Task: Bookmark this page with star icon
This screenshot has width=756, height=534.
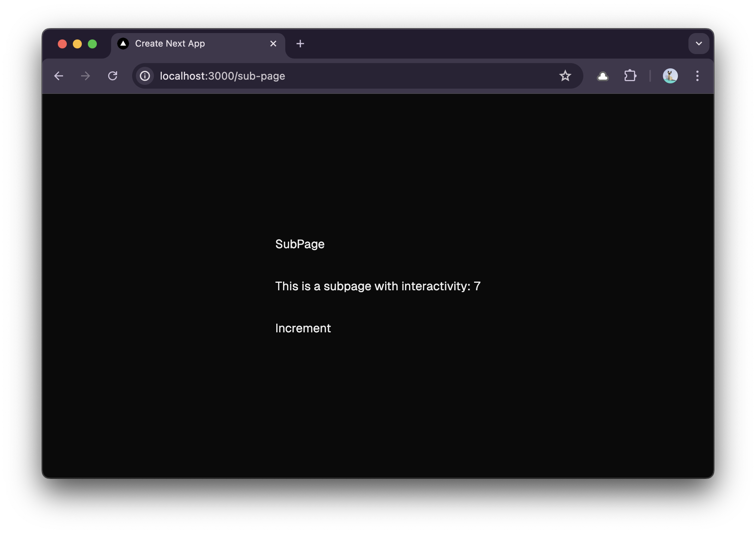Action: 565,76
